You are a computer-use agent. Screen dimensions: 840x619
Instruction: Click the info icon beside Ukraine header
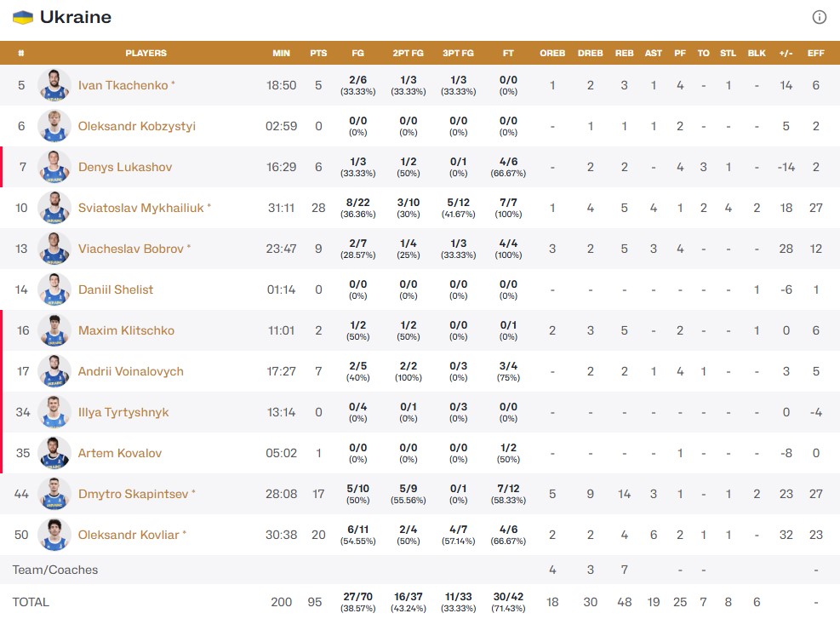point(819,17)
